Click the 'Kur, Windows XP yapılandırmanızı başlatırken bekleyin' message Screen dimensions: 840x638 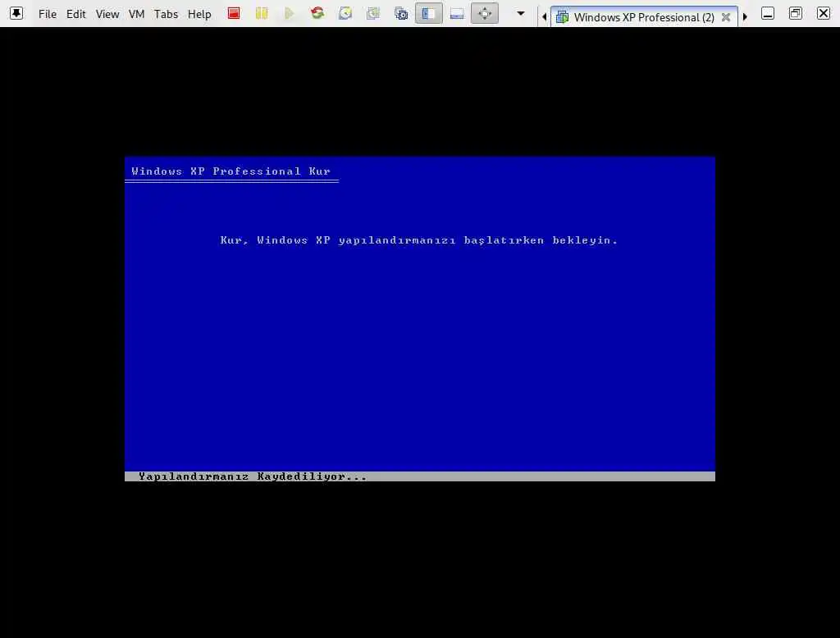[419, 240]
